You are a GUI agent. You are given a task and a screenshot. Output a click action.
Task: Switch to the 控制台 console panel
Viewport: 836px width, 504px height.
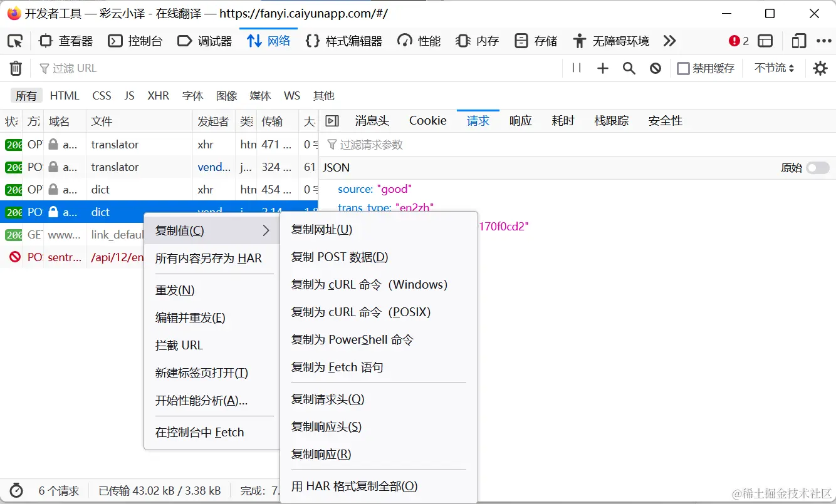pyautogui.click(x=135, y=41)
